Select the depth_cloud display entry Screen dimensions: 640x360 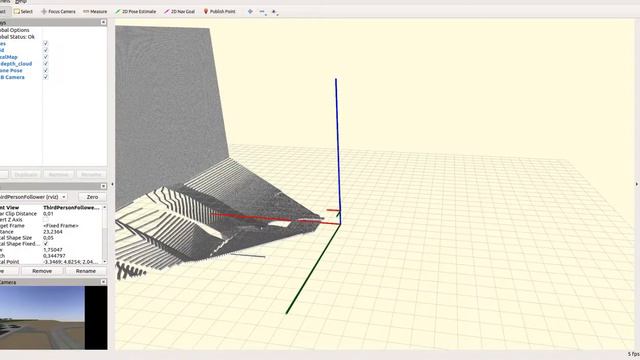16,64
